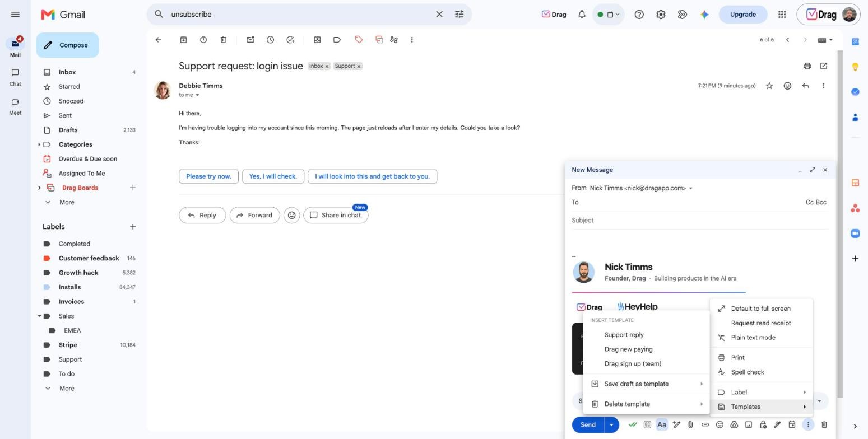Add an emoji reaction to Debbie's message
The image size is (868, 439).
[787, 86]
